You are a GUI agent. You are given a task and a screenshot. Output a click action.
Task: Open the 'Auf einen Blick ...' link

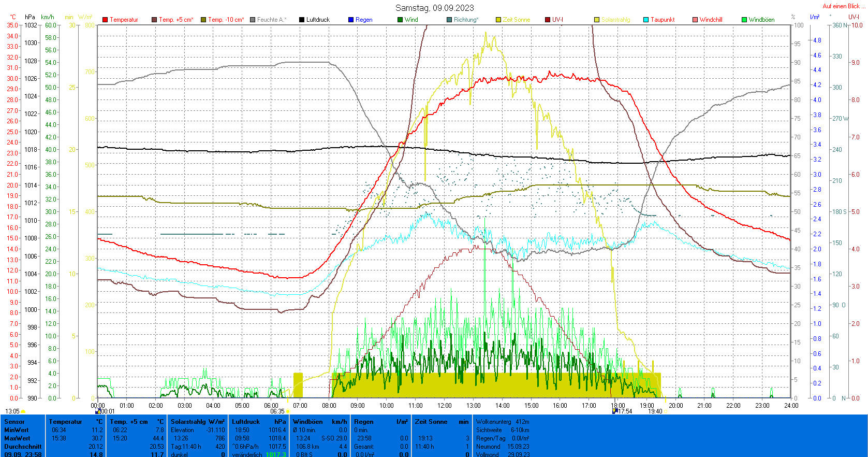tap(844, 6)
